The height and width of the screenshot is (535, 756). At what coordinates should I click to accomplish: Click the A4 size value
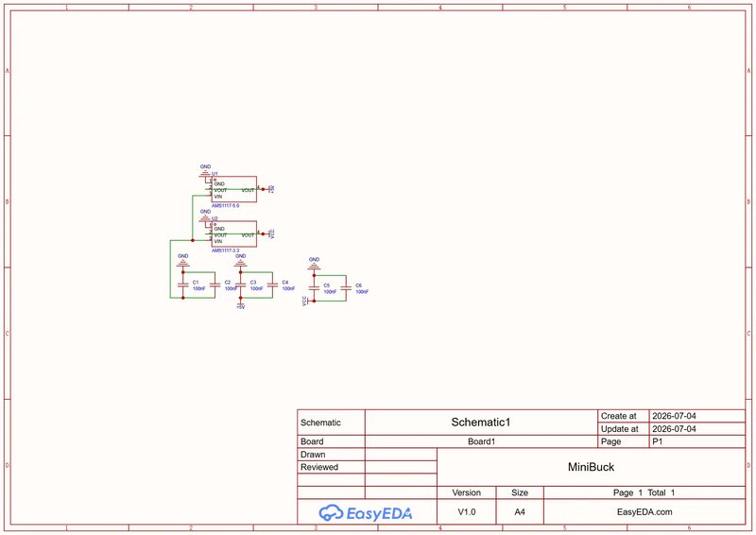pyautogui.click(x=520, y=512)
